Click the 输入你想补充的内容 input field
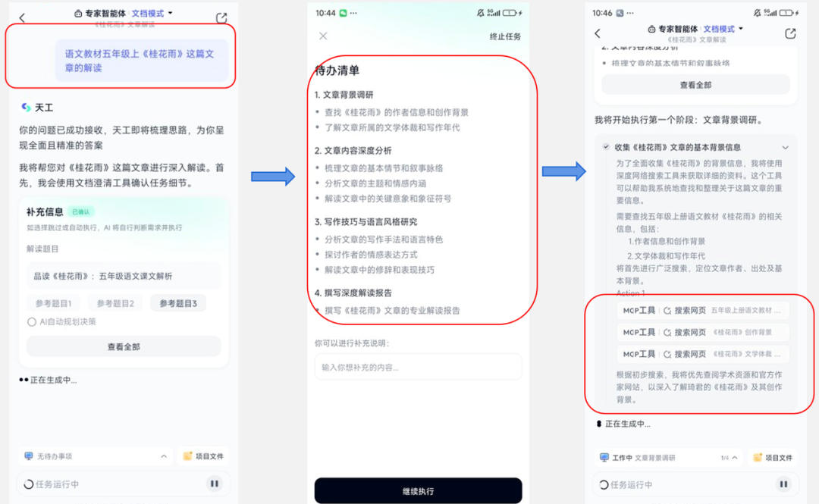The image size is (819, 504). pyautogui.click(x=418, y=366)
